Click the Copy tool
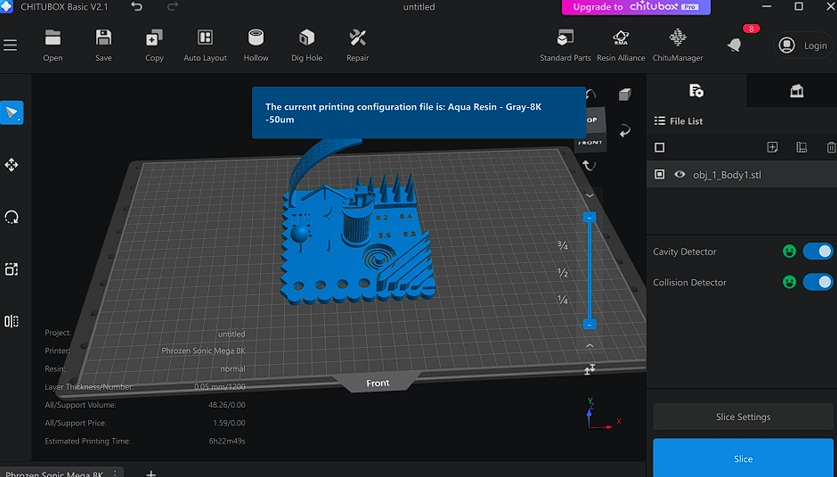The width and height of the screenshot is (837, 477). tap(154, 45)
